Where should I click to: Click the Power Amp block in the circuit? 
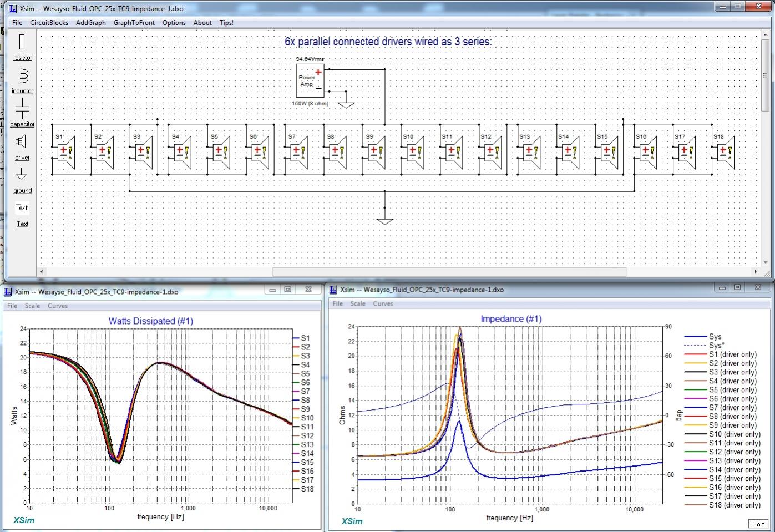(x=310, y=80)
